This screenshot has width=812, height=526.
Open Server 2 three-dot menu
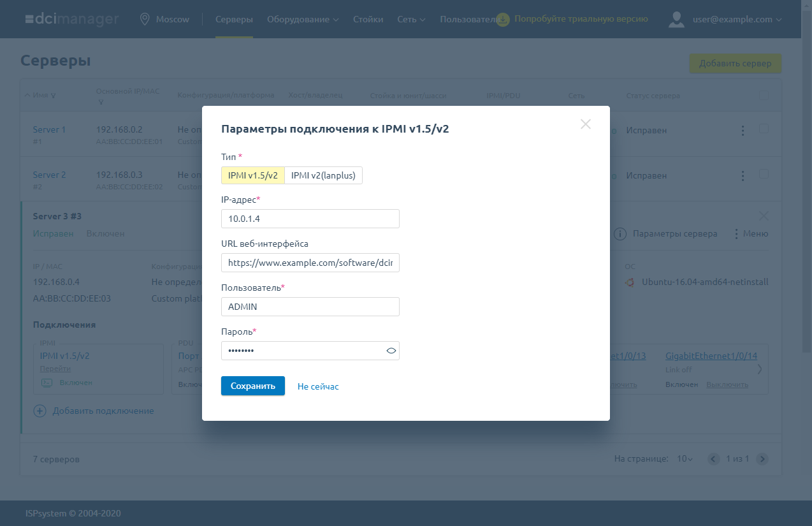pos(743,176)
